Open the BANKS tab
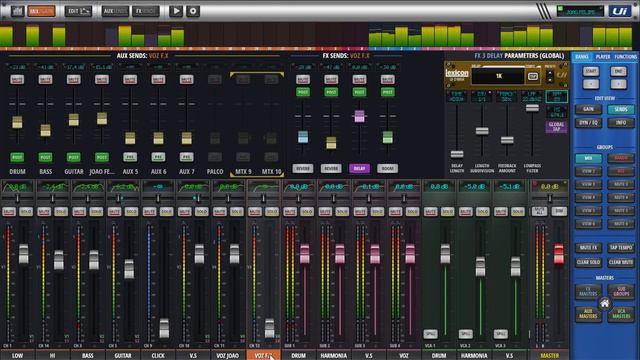Viewport: 640px width, 360px height. [582, 57]
